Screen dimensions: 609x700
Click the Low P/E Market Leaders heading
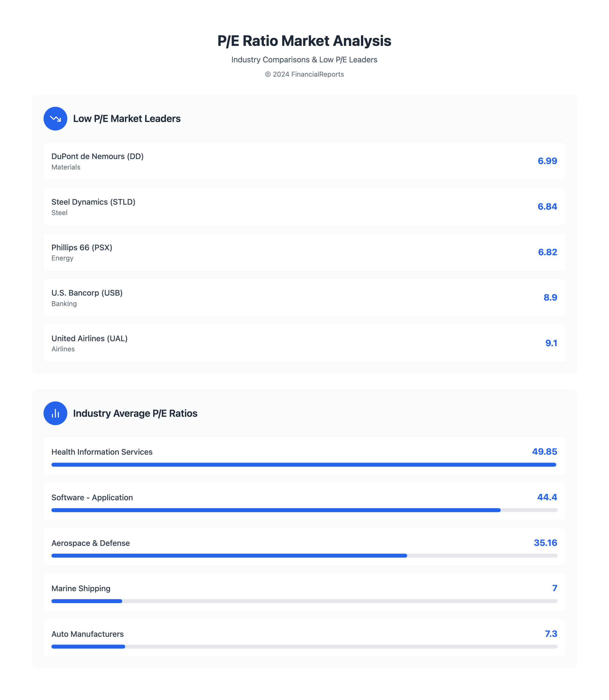point(127,118)
